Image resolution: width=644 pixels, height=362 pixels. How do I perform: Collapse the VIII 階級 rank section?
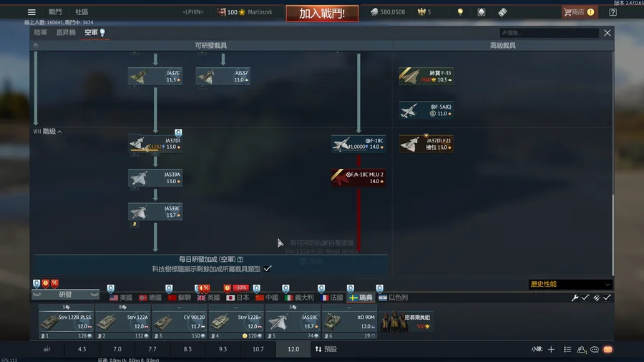pyautogui.click(x=47, y=132)
